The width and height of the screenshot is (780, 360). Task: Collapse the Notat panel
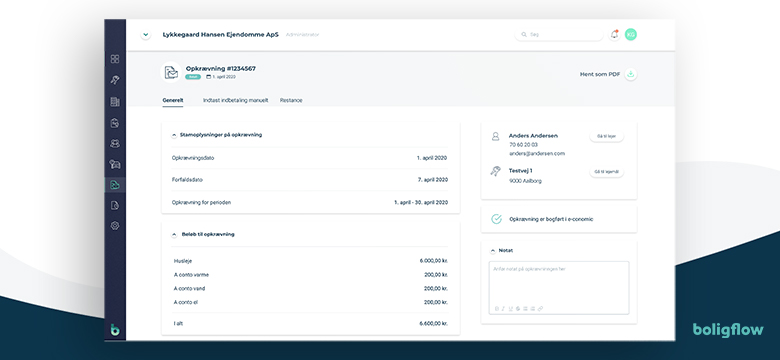tap(493, 251)
